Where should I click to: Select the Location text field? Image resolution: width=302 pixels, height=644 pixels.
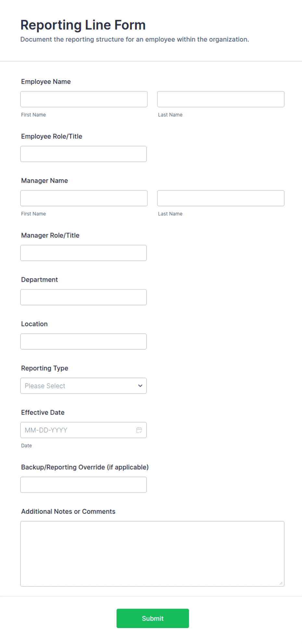click(x=83, y=341)
